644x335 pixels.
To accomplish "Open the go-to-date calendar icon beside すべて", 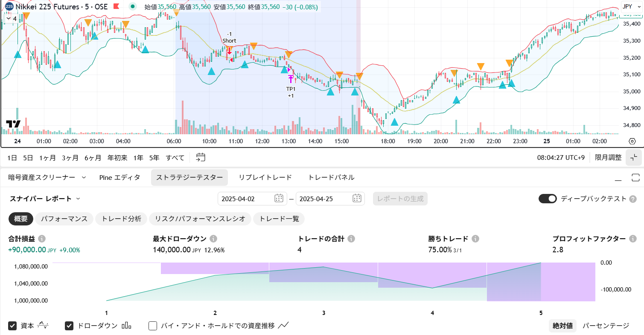I will pos(201,158).
